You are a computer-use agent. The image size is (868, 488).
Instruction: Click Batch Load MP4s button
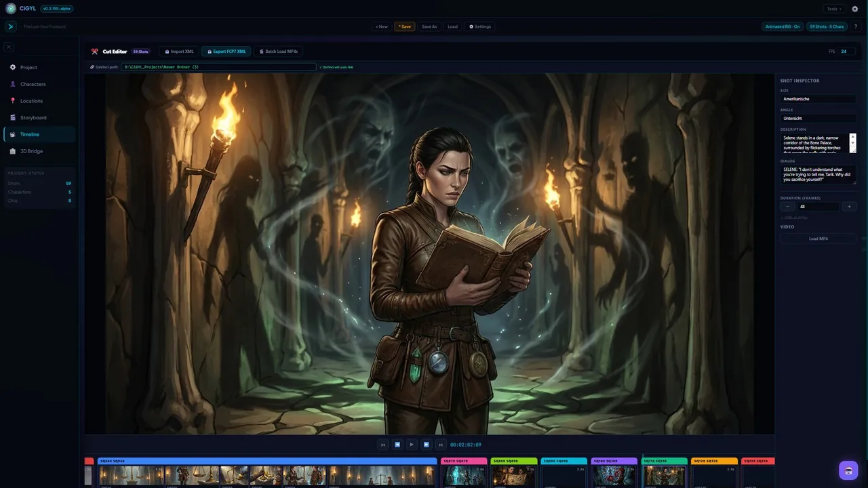tap(278, 52)
